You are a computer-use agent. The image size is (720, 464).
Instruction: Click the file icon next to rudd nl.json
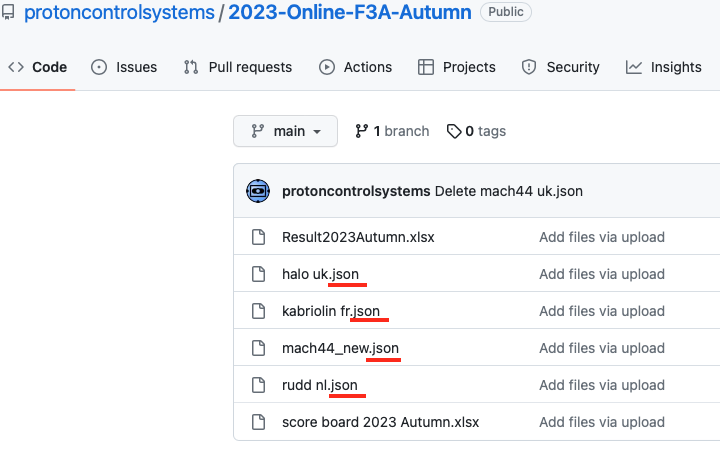tap(259, 385)
